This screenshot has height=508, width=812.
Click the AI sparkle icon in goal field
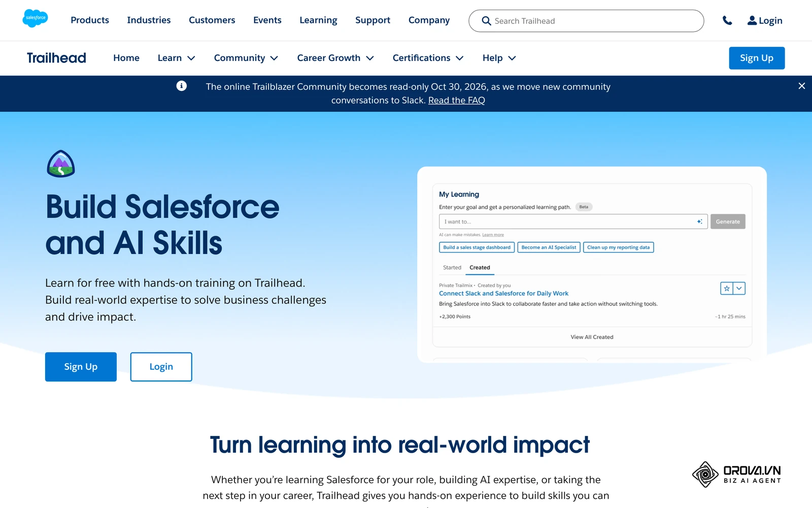[x=699, y=221]
